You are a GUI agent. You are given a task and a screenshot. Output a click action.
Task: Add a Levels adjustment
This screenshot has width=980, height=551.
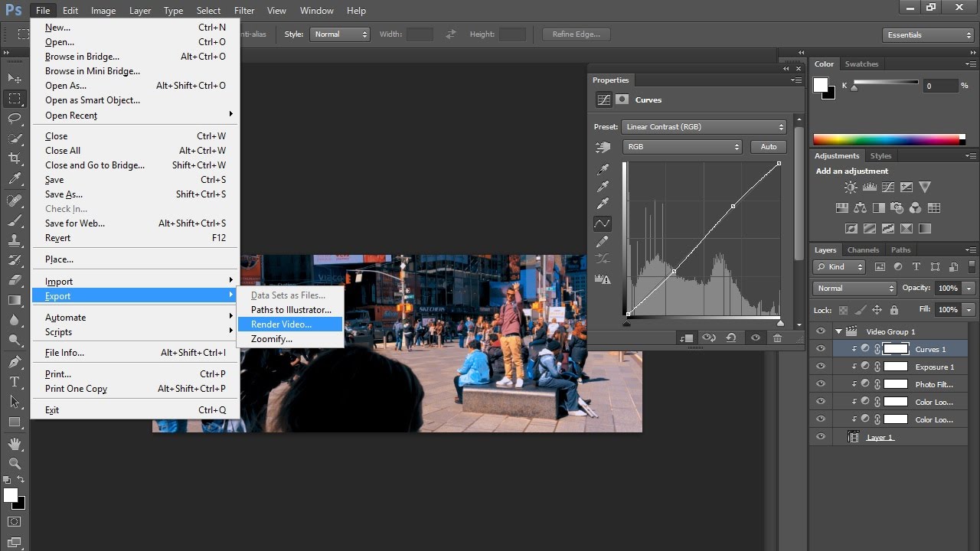869,187
